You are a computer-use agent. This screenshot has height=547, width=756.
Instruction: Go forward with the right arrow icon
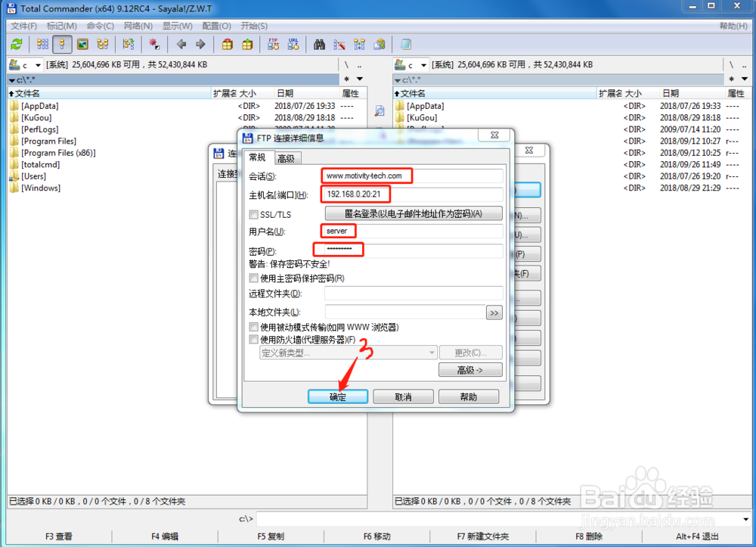pyautogui.click(x=200, y=45)
